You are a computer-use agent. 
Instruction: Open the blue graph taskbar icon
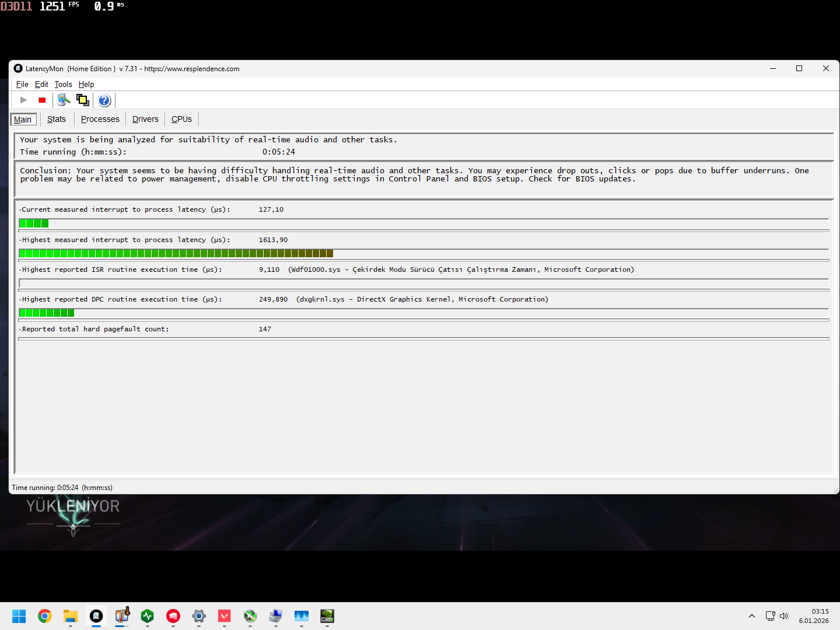point(302,616)
